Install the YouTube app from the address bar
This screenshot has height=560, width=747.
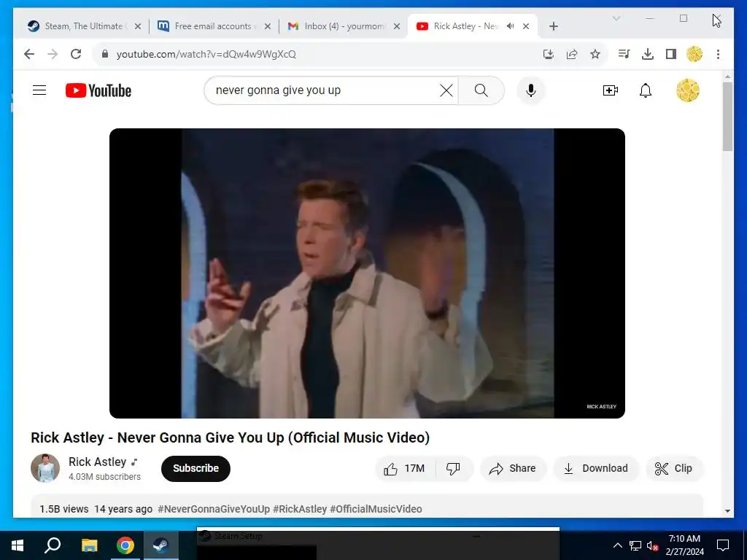[549, 54]
